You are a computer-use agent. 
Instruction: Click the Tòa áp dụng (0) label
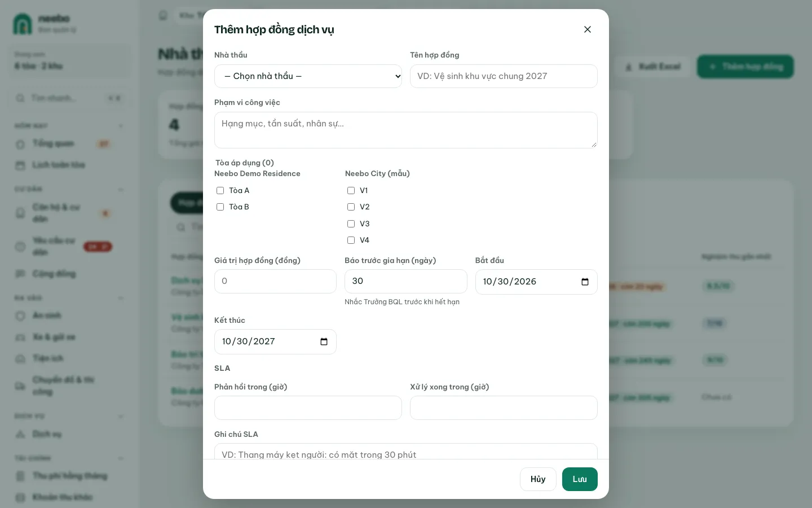click(245, 163)
